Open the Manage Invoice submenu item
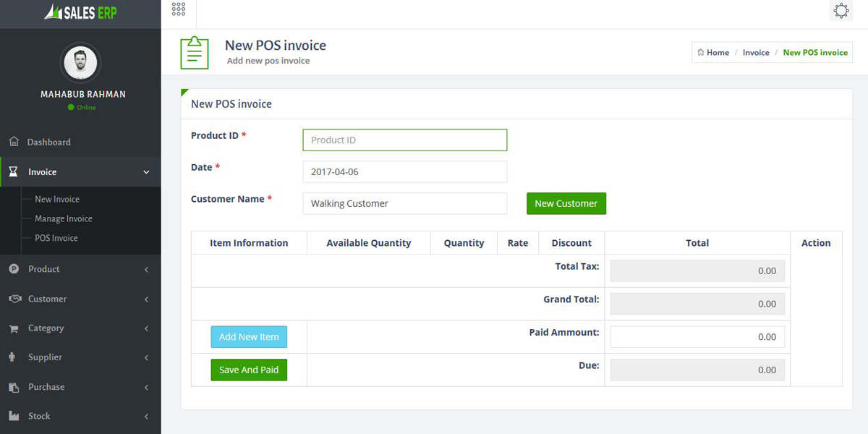This screenshot has width=868, height=434. coord(64,218)
